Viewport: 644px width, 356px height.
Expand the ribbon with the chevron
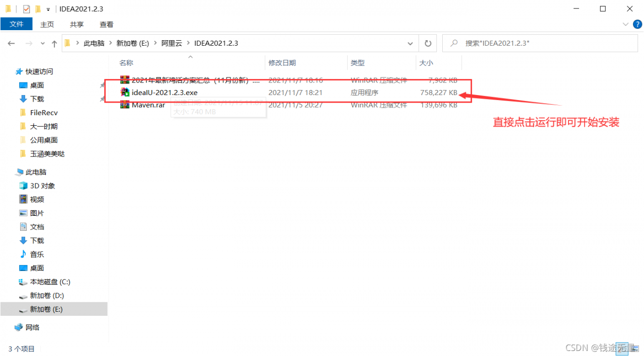[x=626, y=24]
